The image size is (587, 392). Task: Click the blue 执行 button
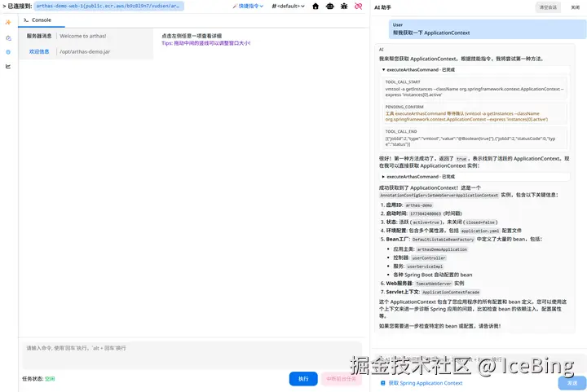(x=303, y=379)
